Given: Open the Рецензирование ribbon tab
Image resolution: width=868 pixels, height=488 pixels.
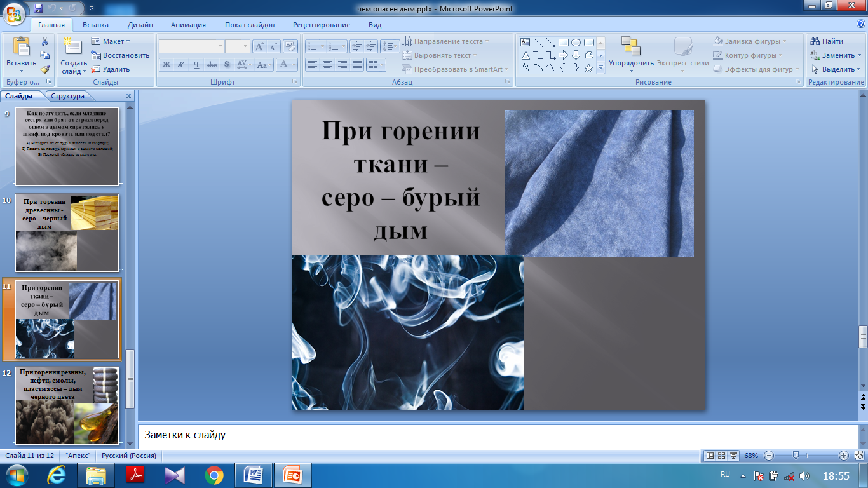Looking at the screenshot, I should pyautogui.click(x=322, y=25).
